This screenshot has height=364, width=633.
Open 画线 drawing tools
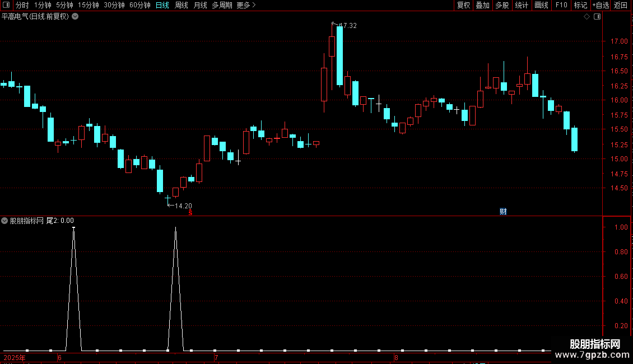pos(541,5)
